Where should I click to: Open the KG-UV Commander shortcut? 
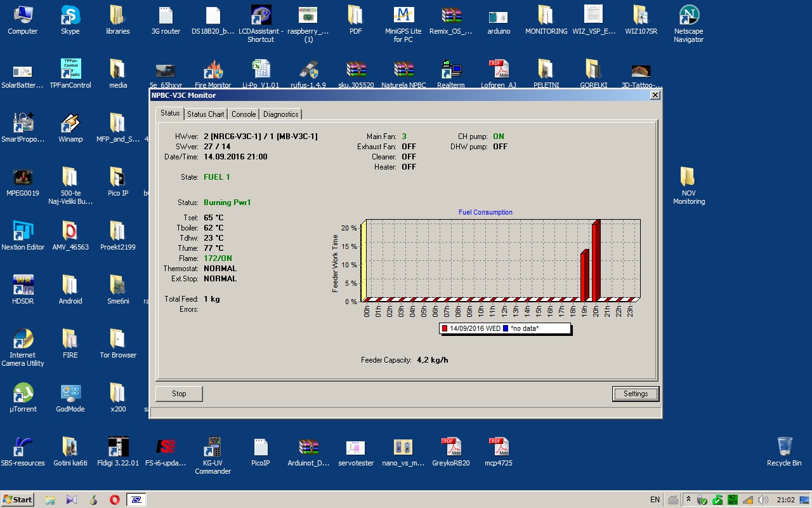click(213, 447)
